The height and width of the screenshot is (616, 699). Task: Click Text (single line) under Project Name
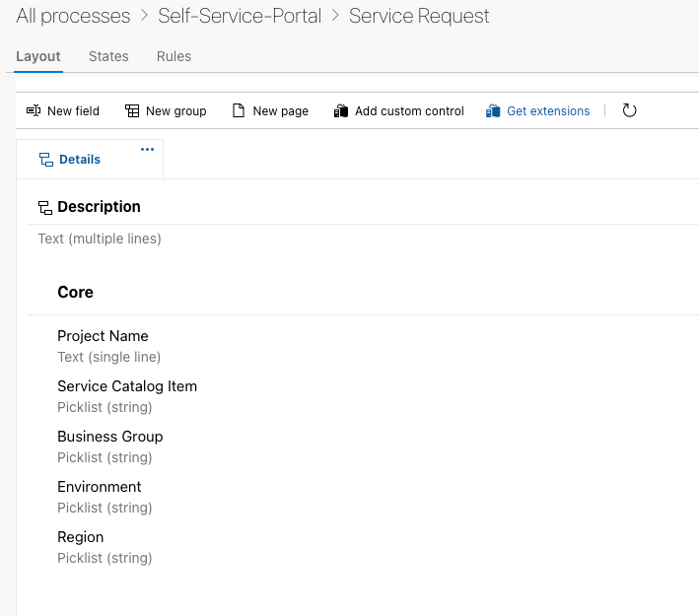click(x=108, y=357)
